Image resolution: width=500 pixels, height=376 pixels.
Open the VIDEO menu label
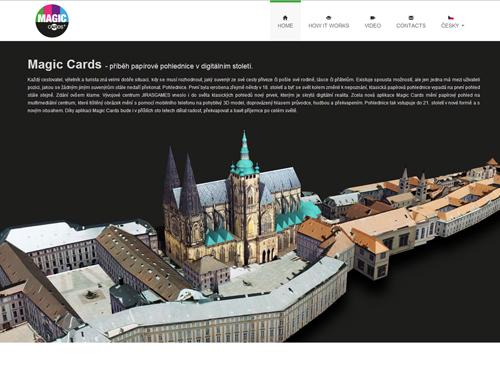[x=373, y=26]
